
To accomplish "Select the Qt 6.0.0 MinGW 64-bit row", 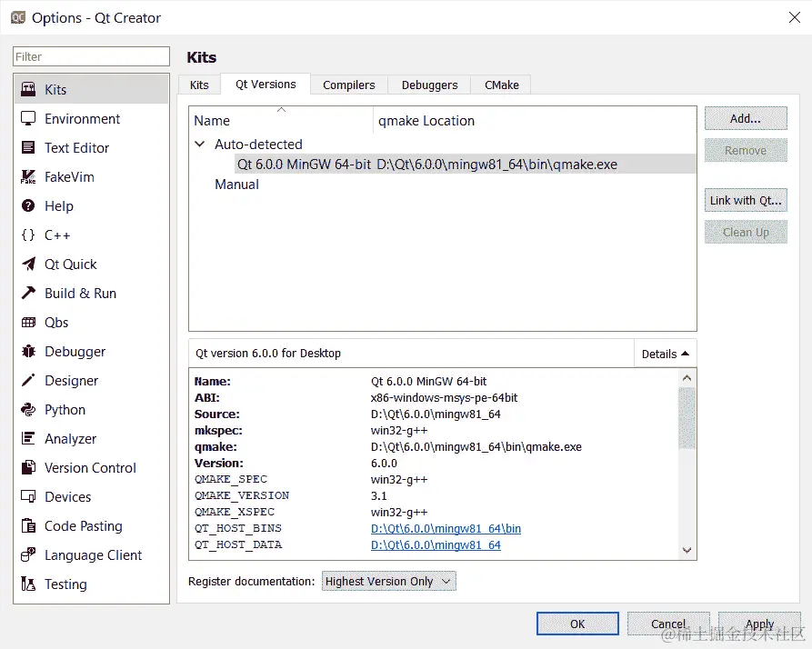I will click(465, 164).
